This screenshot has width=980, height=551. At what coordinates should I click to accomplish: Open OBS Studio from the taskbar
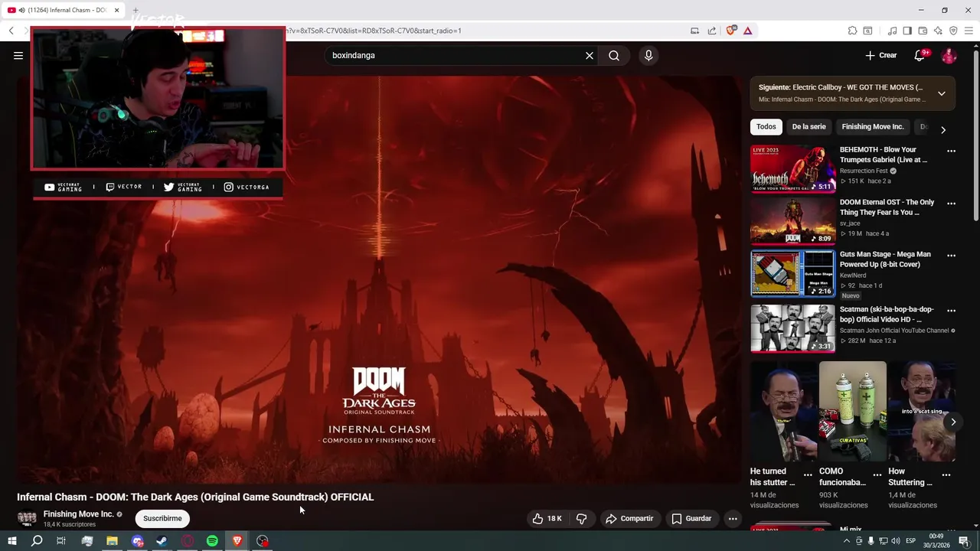[263, 541]
